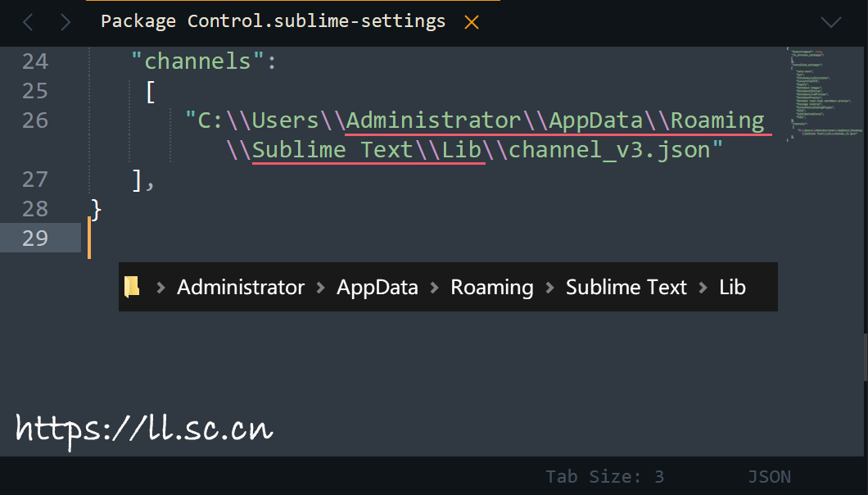Go to the AppData breadcrumb segment
This screenshot has width=868, height=495.
[x=377, y=288]
